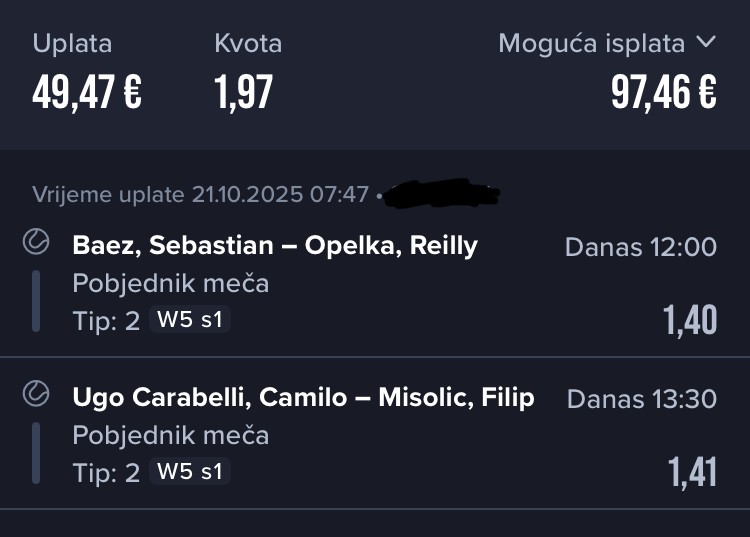Open the Ugo Carabelli – Misolic, Filip match

303,397
